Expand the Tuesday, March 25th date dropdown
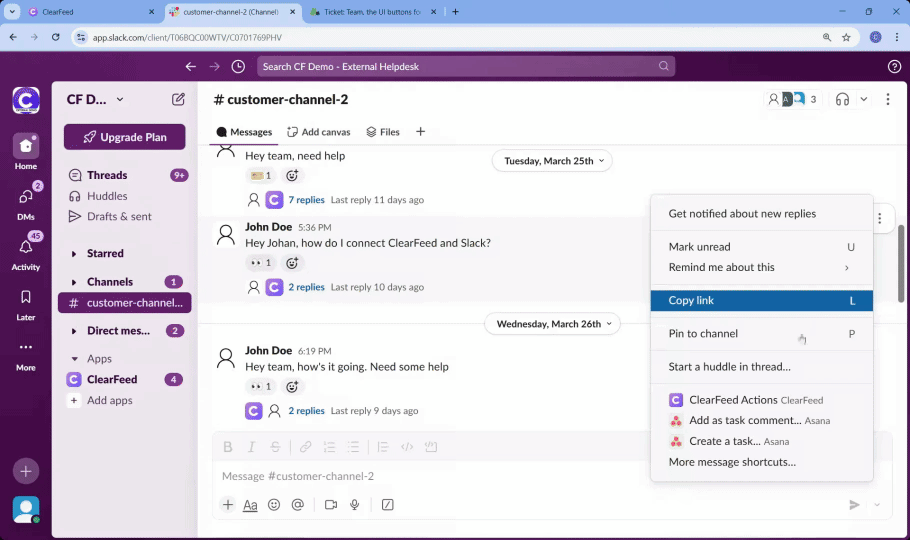Image resolution: width=910 pixels, height=540 pixels. coord(552,161)
